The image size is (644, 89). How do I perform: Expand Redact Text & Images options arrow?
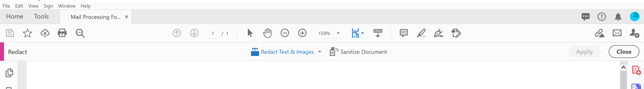[x=320, y=52]
